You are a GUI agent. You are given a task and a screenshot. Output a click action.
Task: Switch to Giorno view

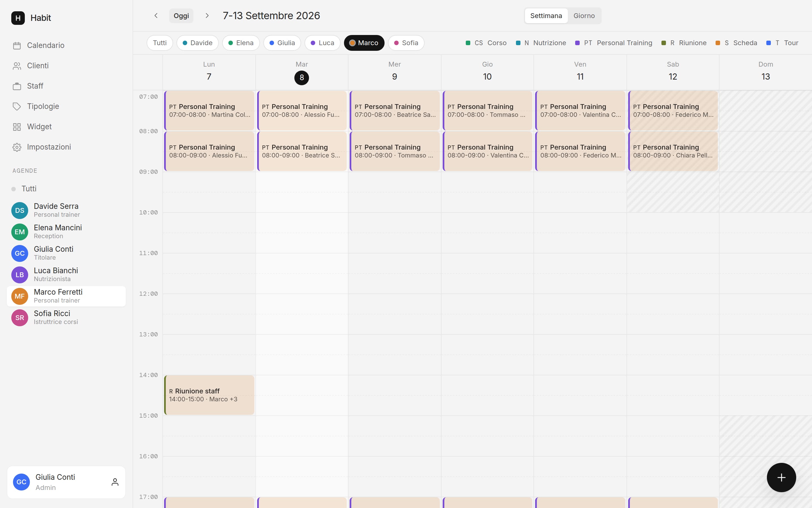coord(584,16)
